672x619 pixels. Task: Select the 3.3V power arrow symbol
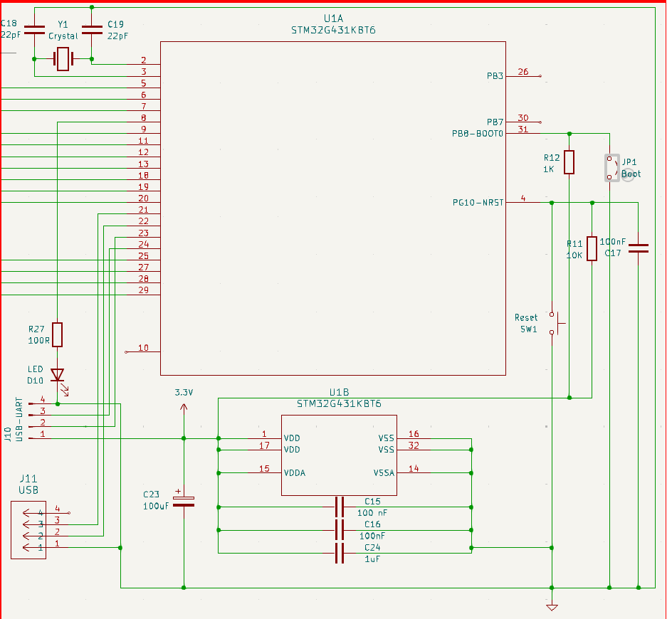click(184, 408)
